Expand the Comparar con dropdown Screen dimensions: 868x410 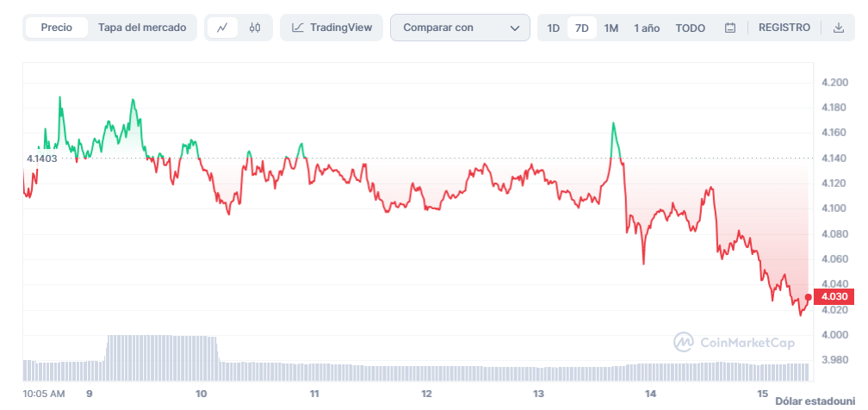[460, 28]
